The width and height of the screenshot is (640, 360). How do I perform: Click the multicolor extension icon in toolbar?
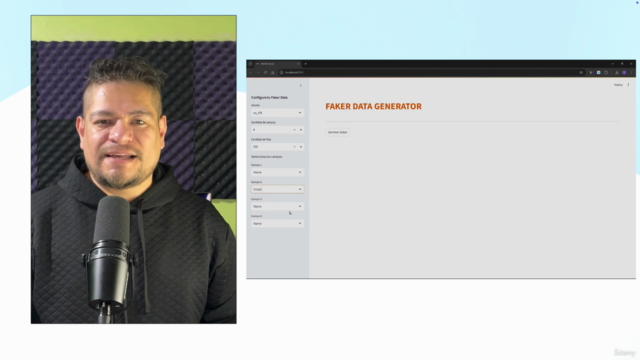click(x=591, y=72)
